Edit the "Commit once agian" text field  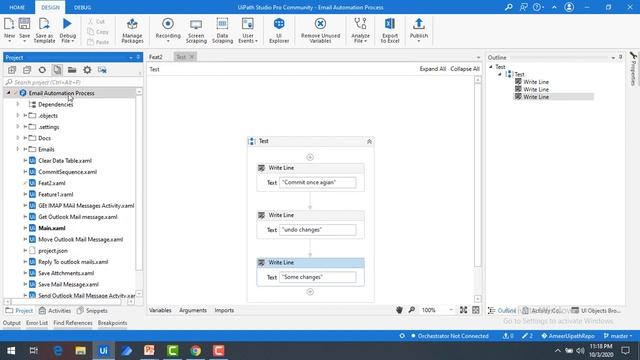(x=318, y=182)
